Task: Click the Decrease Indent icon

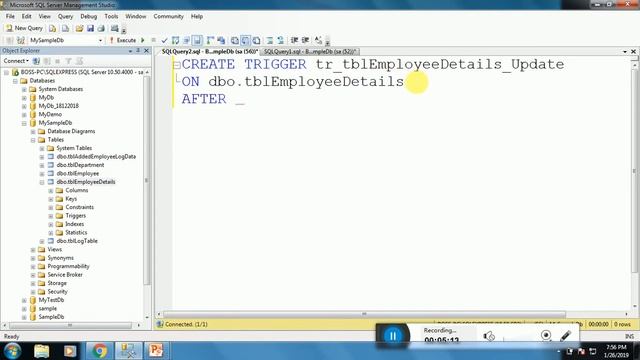Action: (x=294, y=40)
